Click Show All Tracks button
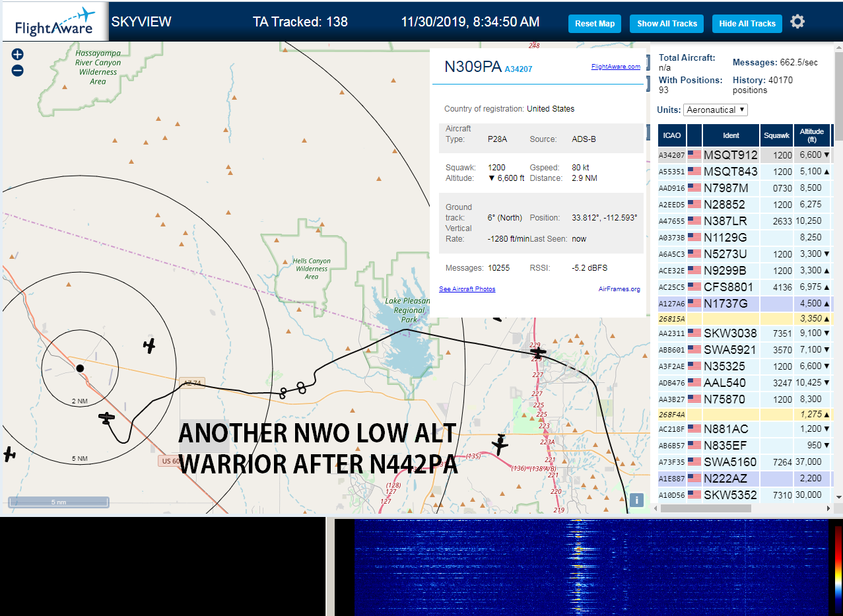 [667, 24]
